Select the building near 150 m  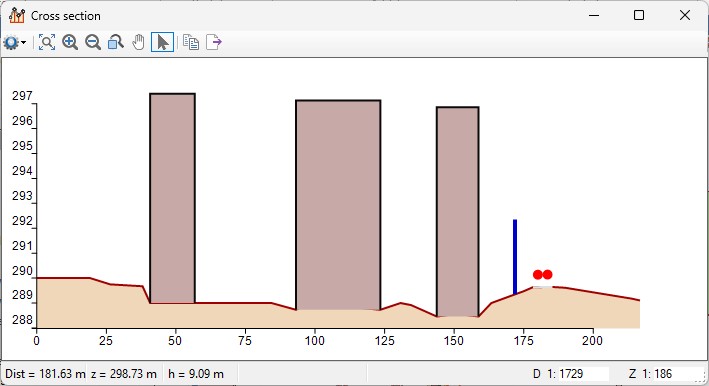[458, 212]
